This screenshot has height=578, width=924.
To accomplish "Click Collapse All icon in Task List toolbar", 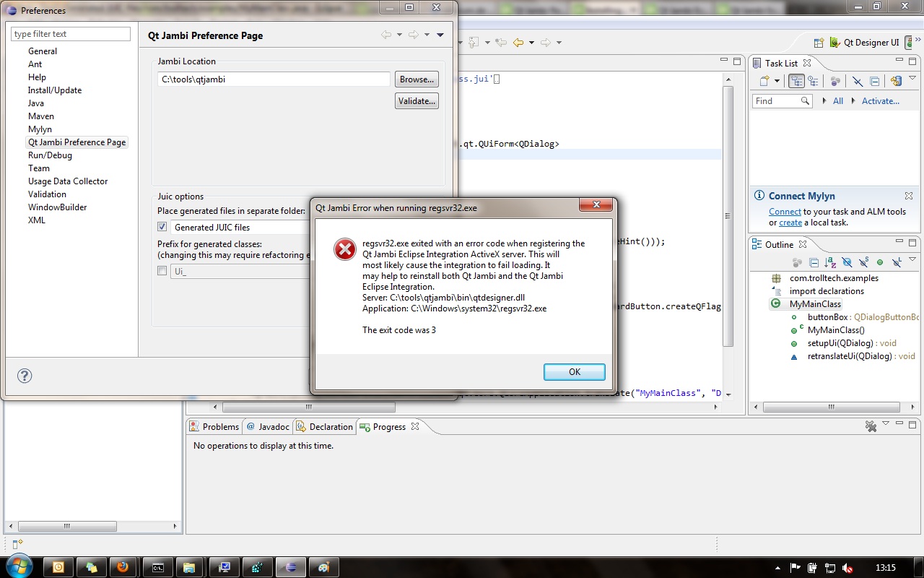I will pos(874,82).
